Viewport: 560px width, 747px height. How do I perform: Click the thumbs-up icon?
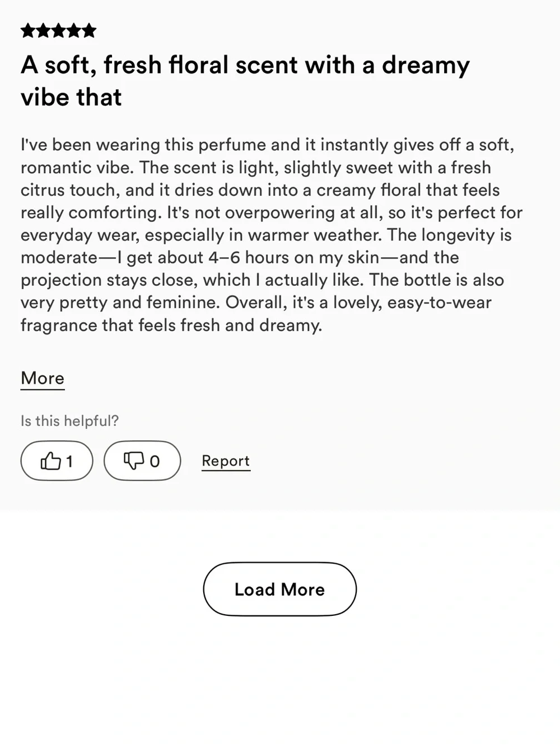50,461
